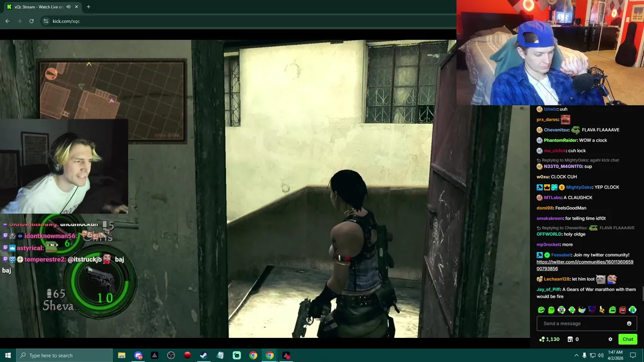Click username MTLabs in chat
The image size is (644, 362).
[x=552, y=198]
